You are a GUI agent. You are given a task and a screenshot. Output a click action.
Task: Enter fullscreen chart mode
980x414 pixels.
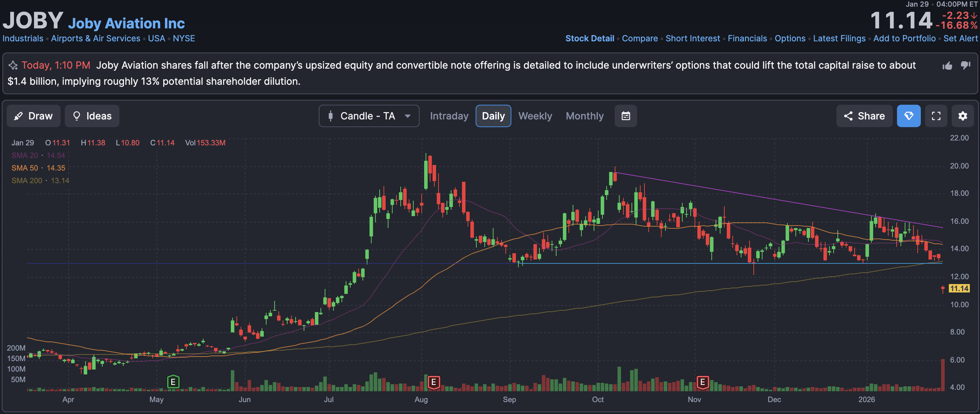pos(936,116)
